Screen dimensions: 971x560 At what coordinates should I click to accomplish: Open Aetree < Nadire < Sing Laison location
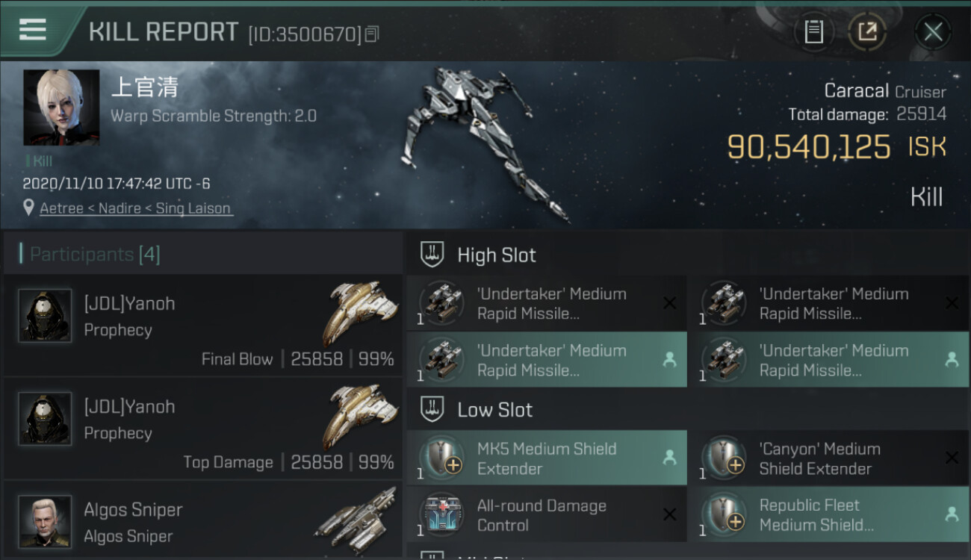[135, 208]
